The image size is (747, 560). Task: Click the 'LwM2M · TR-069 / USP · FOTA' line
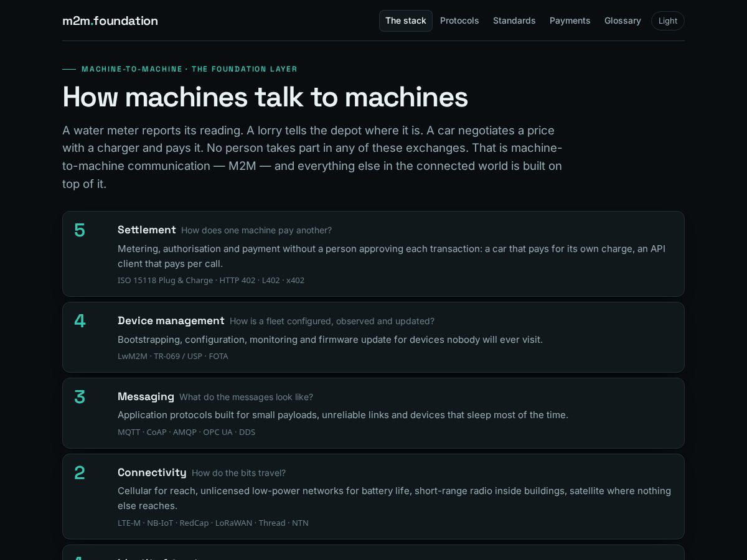pos(173,356)
